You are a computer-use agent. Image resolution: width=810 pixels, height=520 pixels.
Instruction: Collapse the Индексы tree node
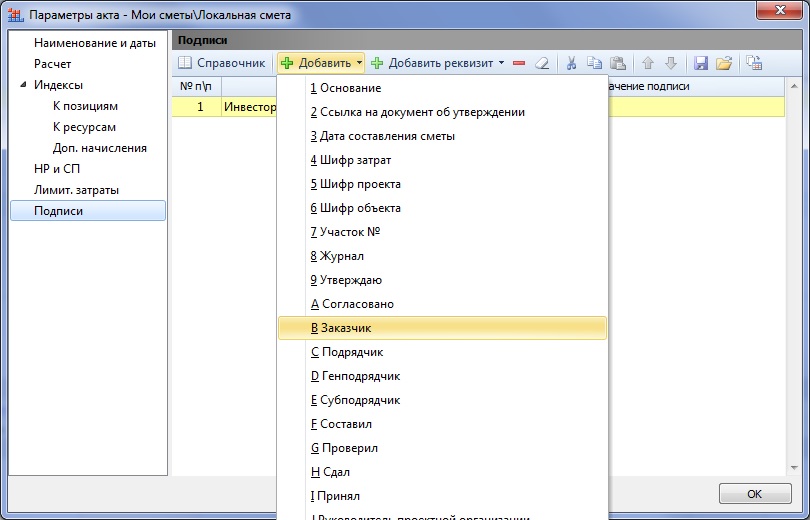tap(24, 85)
